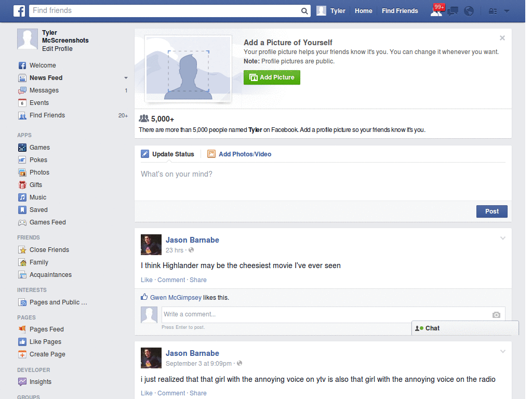Open options chevron on Highlander post
The height and width of the screenshot is (399, 532).
pyautogui.click(x=503, y=238)
